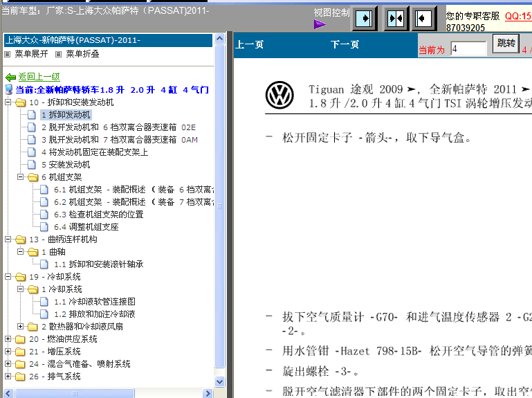
Task: Open 6.1 机组支架 - 装配概述 page
Action: point(134,190)
